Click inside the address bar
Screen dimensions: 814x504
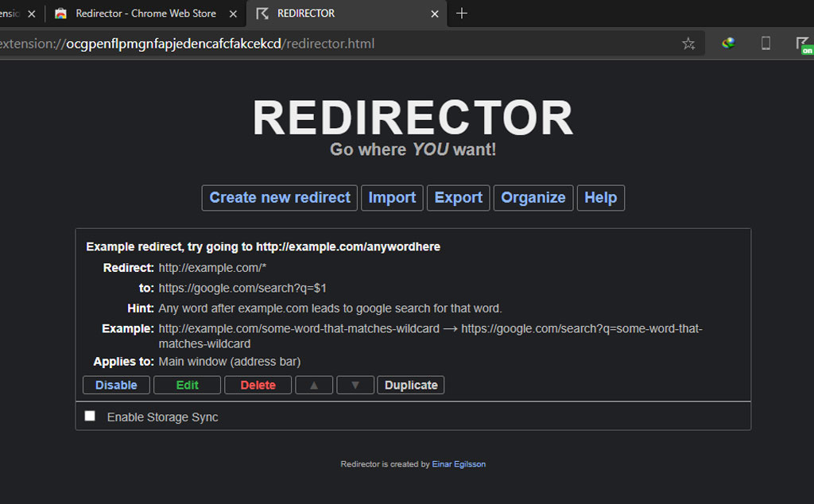point(318,44)
